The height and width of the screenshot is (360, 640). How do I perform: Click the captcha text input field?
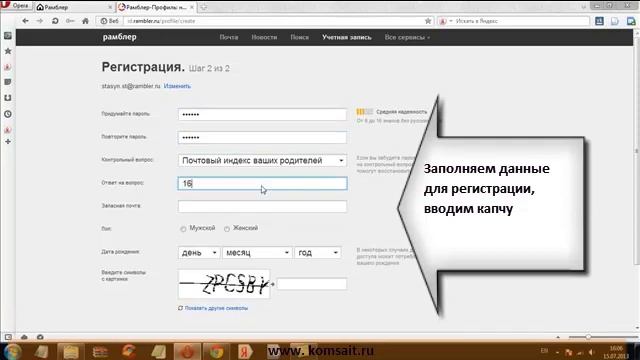tap(312, 284)
